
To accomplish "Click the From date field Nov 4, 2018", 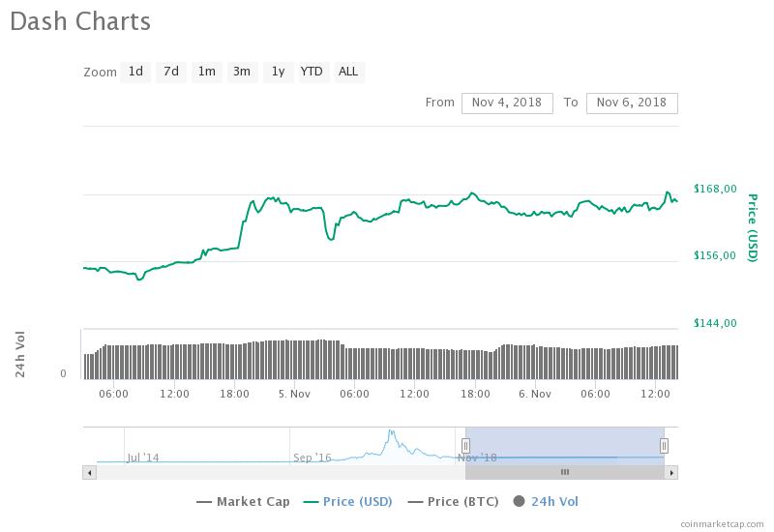I will 507,103.
